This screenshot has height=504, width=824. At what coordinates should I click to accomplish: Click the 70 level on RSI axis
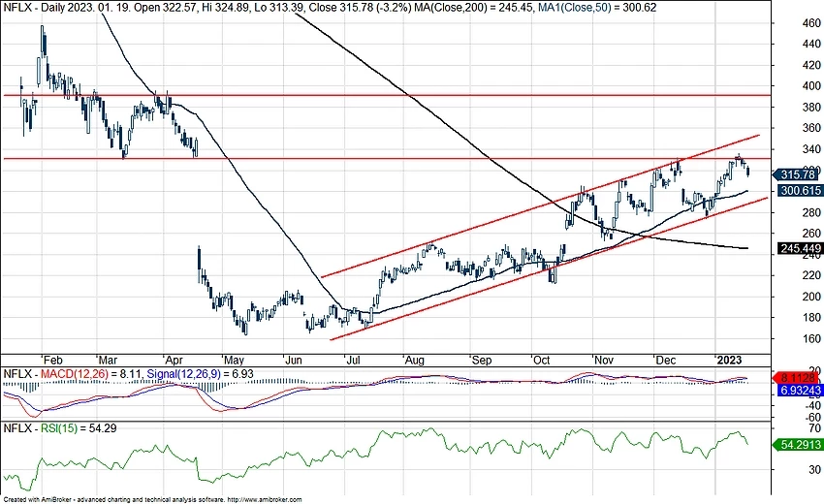point(815,428)
